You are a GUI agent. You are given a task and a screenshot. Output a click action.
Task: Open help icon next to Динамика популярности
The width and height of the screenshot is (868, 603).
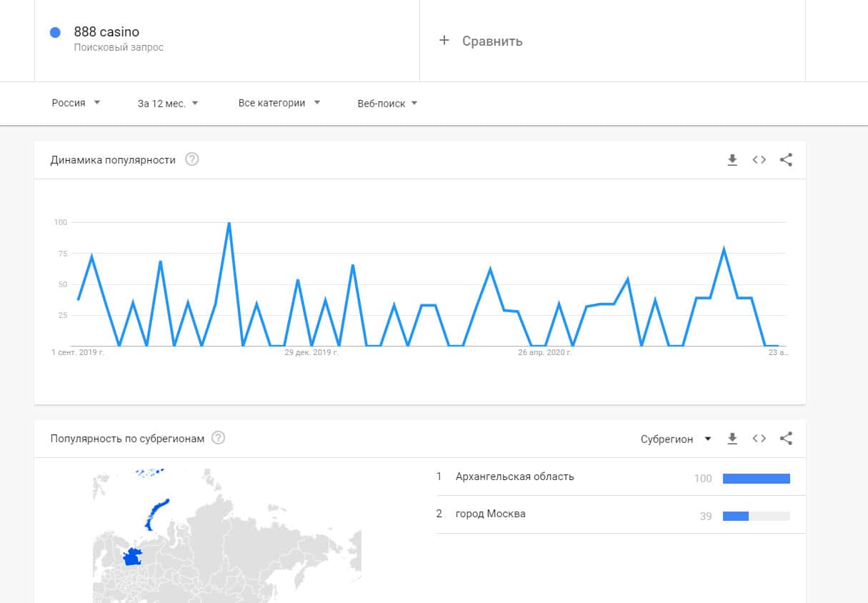tap(192, 159)
